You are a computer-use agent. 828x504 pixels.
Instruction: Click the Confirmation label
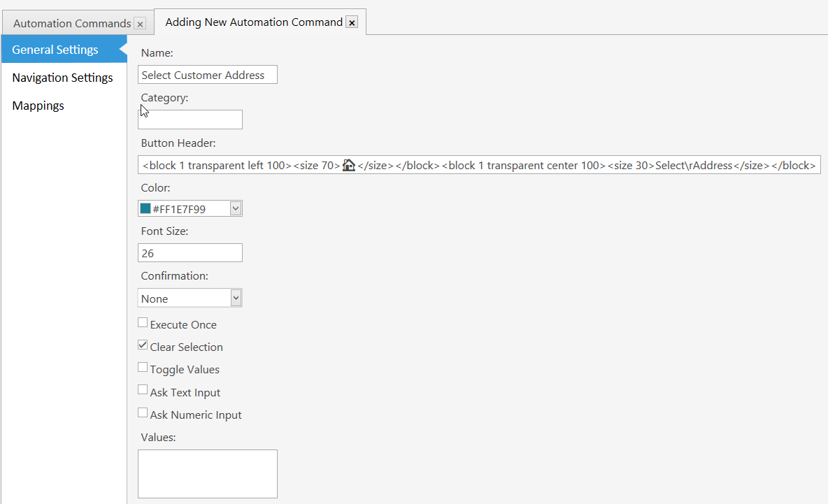(x=174, y=276)
